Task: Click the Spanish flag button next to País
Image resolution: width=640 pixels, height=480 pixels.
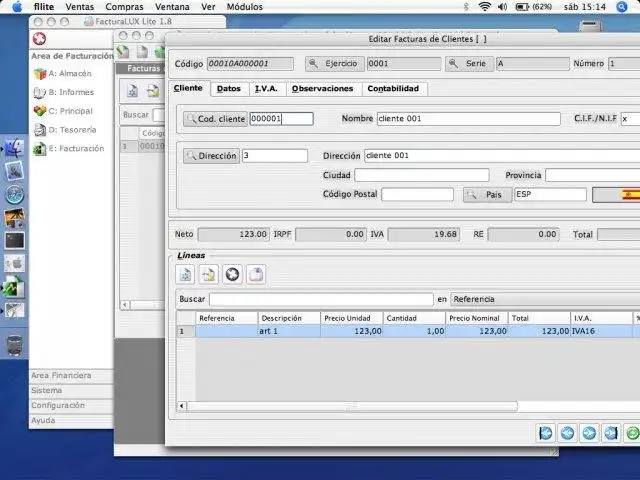Action: pos(616,195)
